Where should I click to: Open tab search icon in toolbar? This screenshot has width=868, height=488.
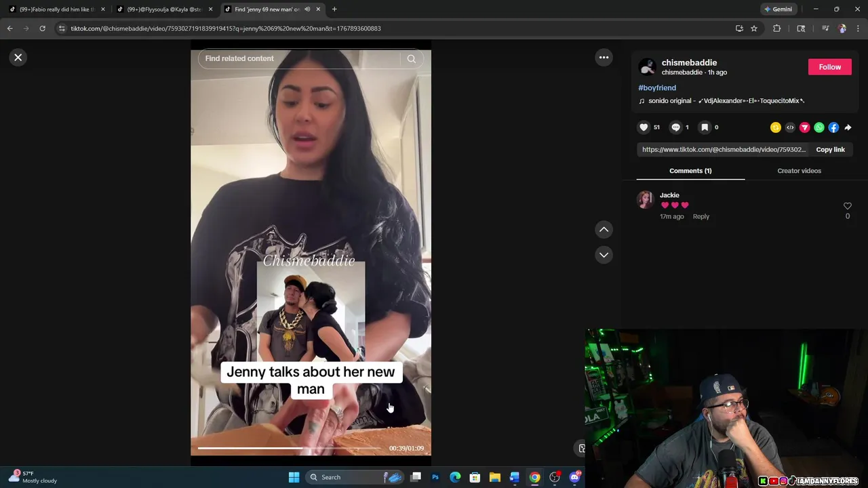point(801,28)
